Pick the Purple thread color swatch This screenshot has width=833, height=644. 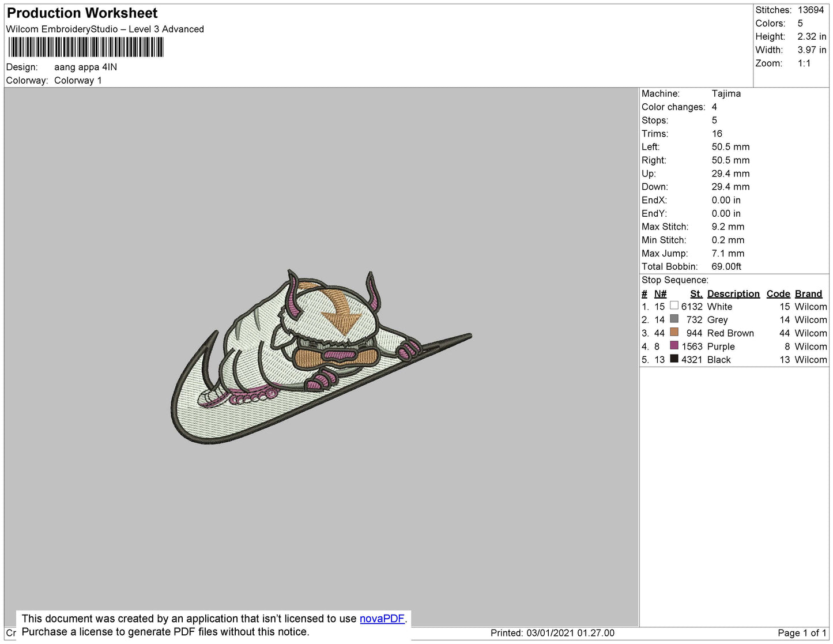(x=674, y=345)
